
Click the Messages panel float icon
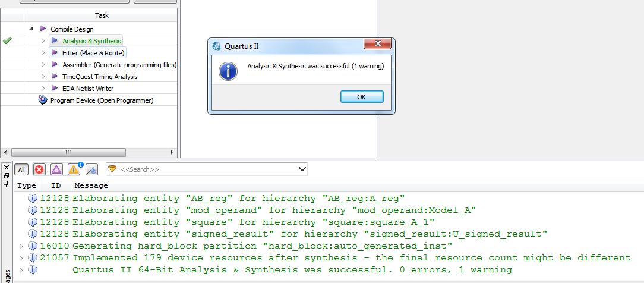coord(6,175)
